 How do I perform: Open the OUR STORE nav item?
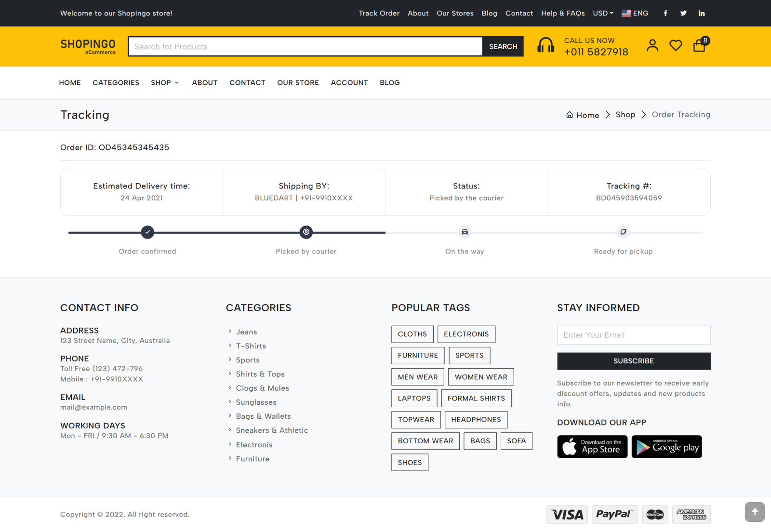tap(298, 83)
